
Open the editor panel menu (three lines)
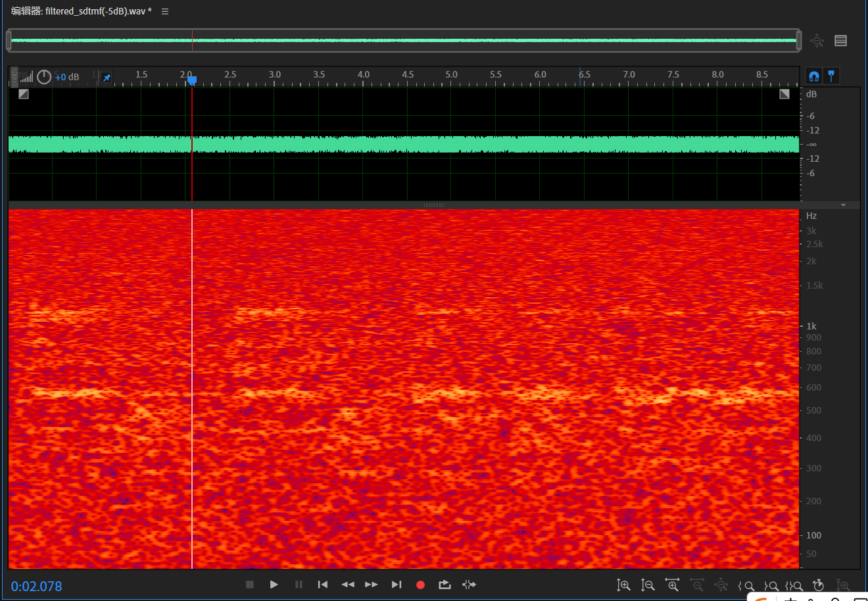[165, 11]
